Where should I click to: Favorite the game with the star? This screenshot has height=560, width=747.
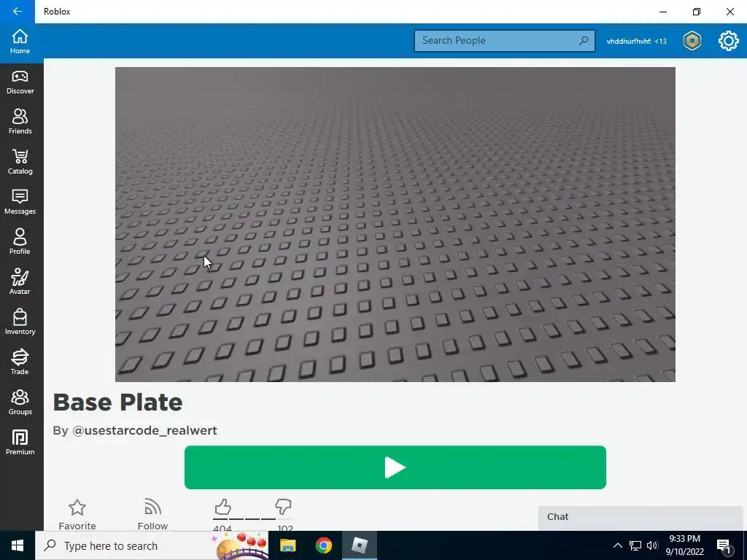coord(77,514)
